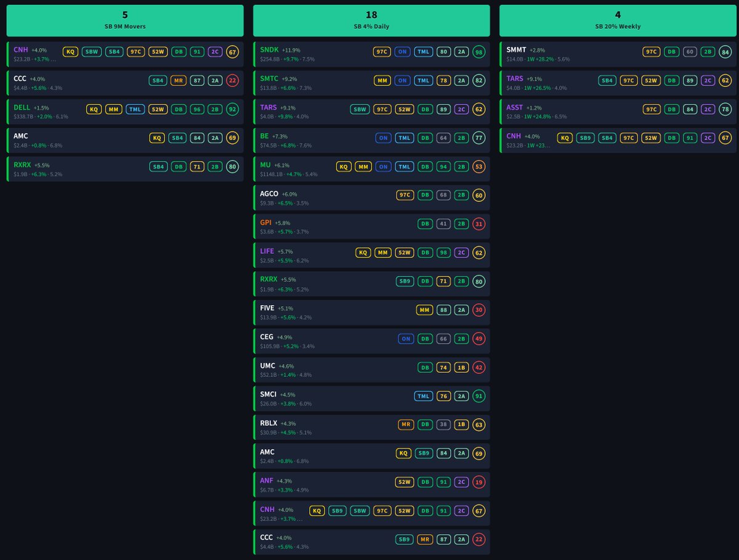This screenshot has height=560, width=739.
Task: Select the 49 score circle on CEG
Action: point(479,339)
